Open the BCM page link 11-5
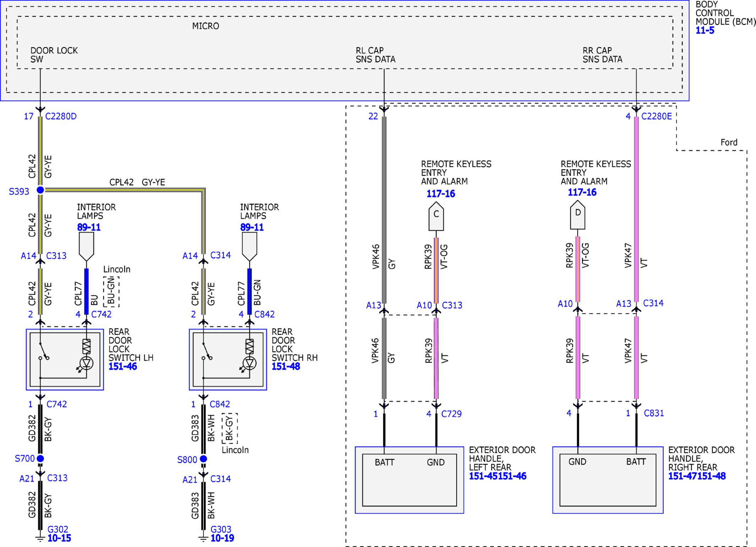Image resolution: width=756 pixels, height=547 pixels. click(x=705, y=31)
